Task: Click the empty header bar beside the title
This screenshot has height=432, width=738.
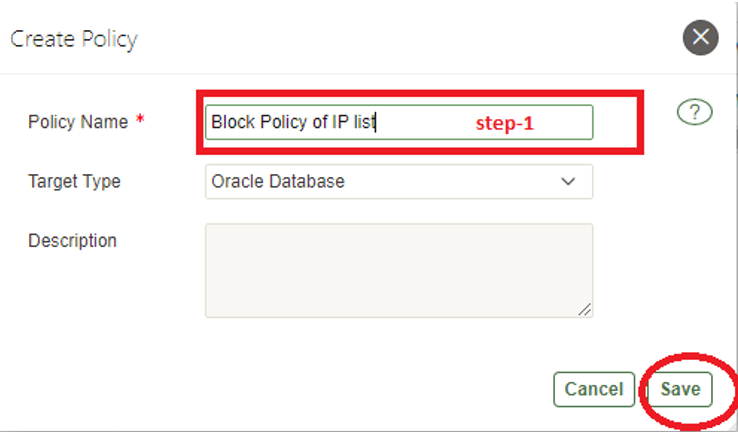Action: click(400, 40)
